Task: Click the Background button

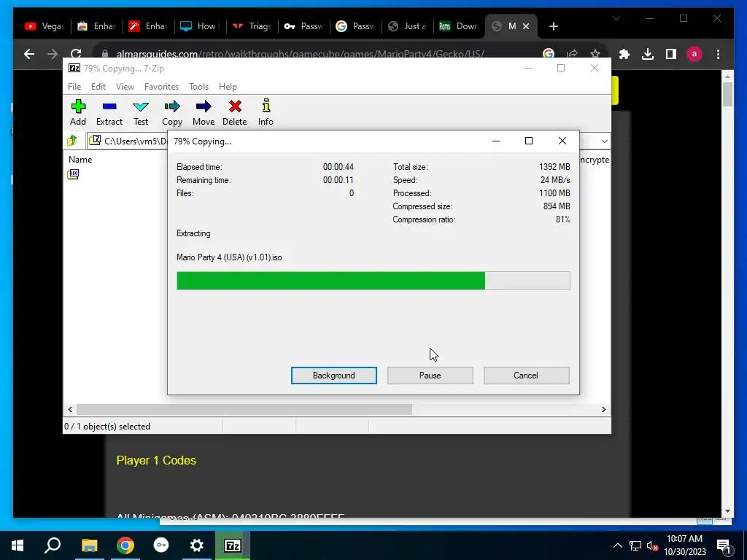Action: (334, 376)
